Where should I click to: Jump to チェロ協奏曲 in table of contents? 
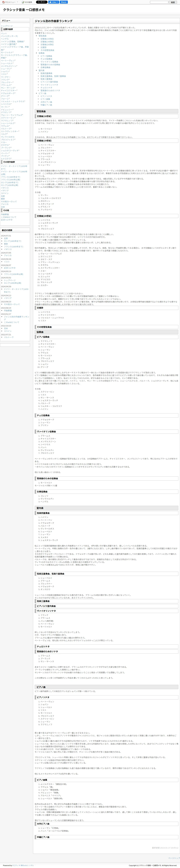(x=46, y=59)
